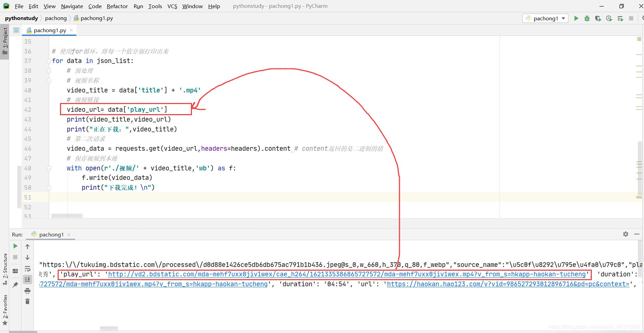Clear all console output with trash icon
The height and width of the screenshot is (333, 644).
[27, 301]
